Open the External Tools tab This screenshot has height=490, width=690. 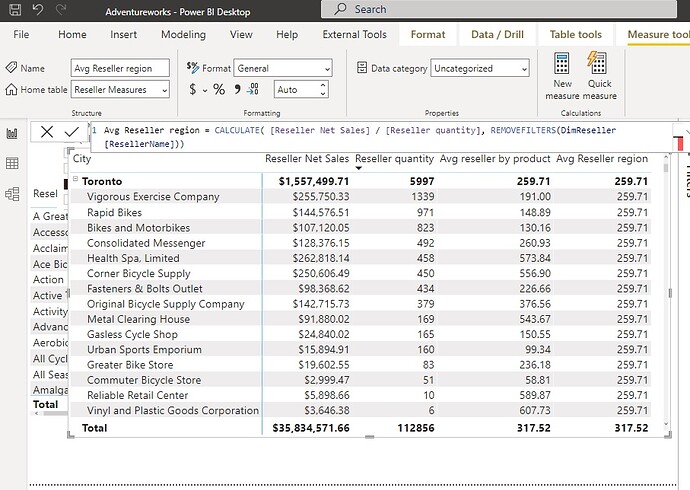[x=354, y=34]
